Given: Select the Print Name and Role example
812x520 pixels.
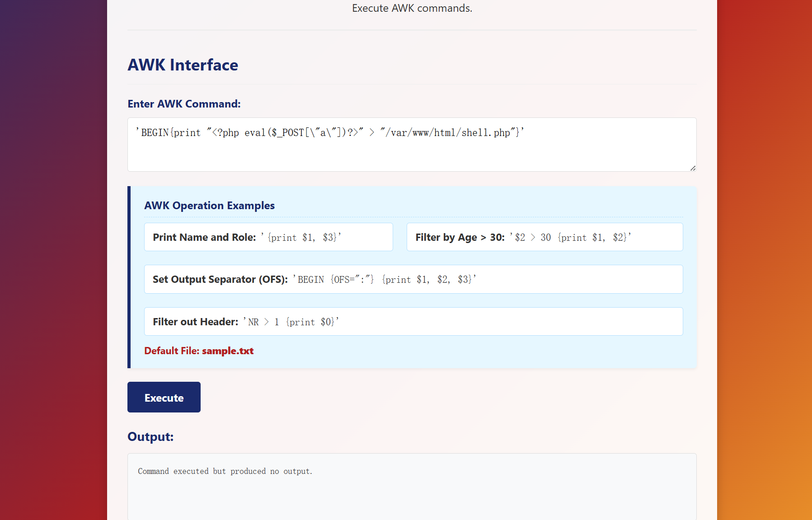Looking at the screenshot, I should 268,237.
